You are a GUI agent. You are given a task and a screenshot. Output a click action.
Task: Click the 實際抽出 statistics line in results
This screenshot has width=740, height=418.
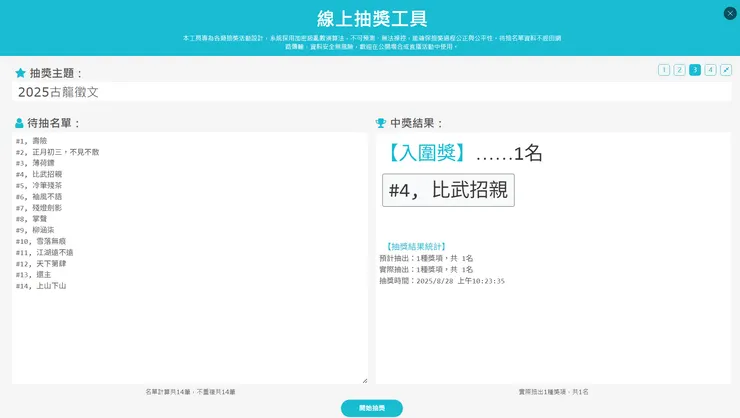pos(426,269)
